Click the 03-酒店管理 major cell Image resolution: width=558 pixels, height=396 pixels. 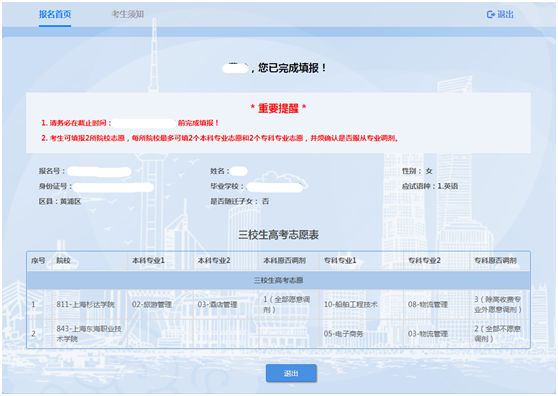pos(217,305)
